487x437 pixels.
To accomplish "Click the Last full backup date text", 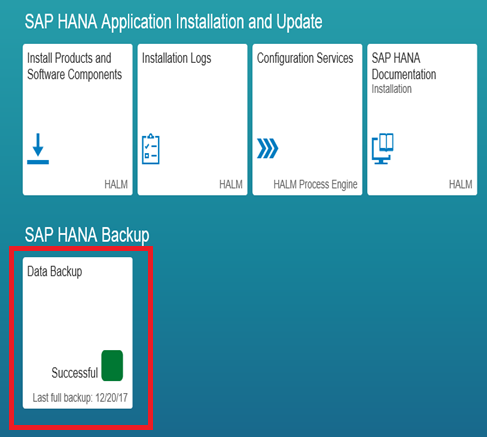I will coord(80,398).
